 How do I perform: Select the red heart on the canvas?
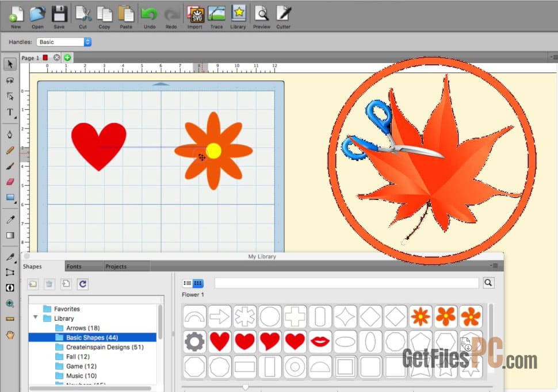click(x=98, y=146)
